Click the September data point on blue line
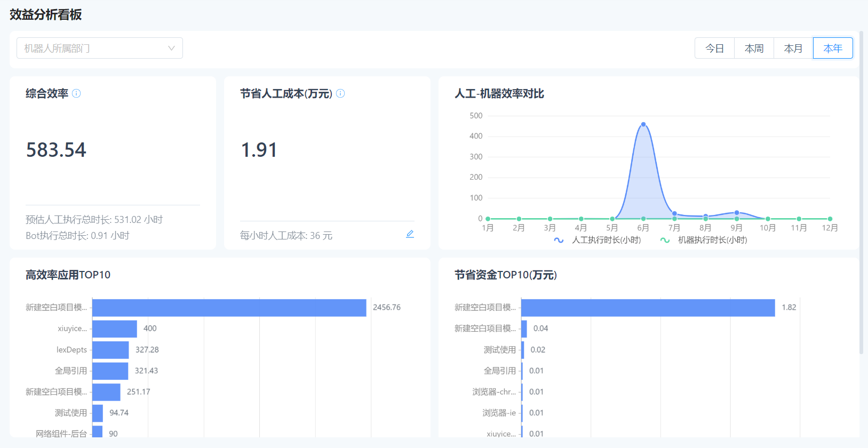 click(x=737, y=213)
